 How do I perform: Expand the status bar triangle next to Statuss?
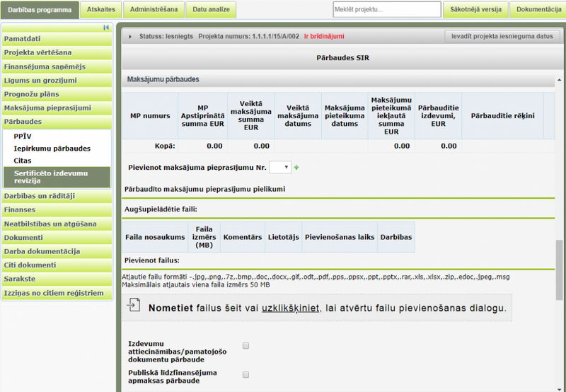[x=129, y=36]
